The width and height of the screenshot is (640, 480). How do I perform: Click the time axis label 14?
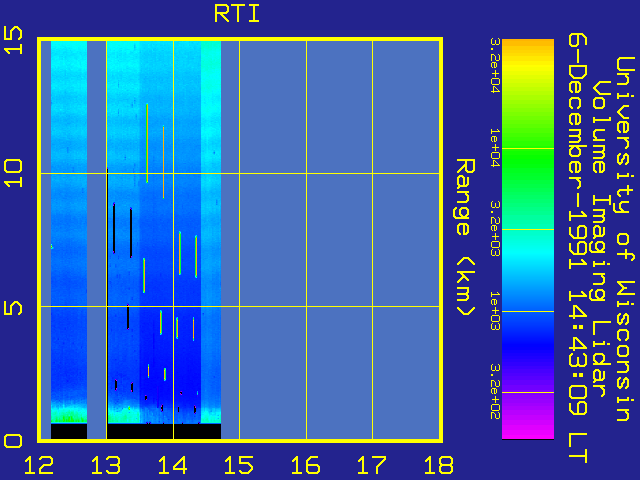click(173, 465)
